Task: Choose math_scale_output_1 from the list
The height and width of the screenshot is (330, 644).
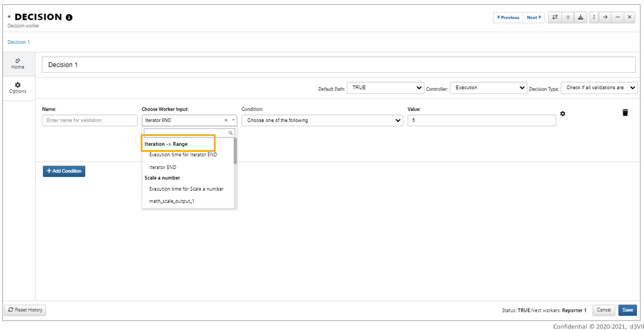Action: (172, 201)
